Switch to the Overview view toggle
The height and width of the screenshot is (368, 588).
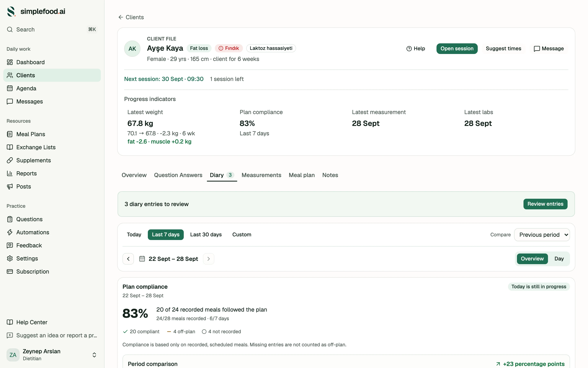532,259
